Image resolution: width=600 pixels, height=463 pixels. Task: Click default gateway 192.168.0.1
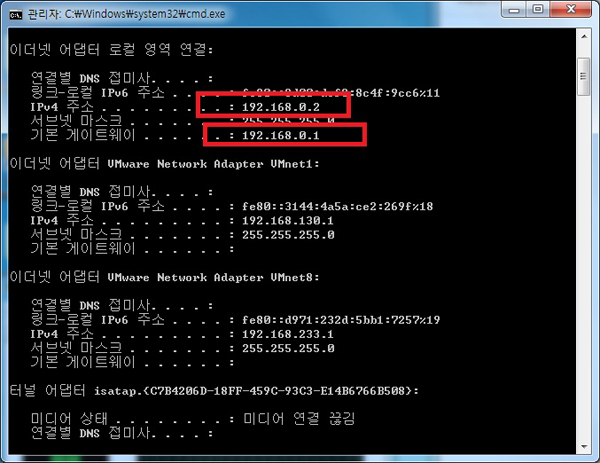[x=280, y=135]
